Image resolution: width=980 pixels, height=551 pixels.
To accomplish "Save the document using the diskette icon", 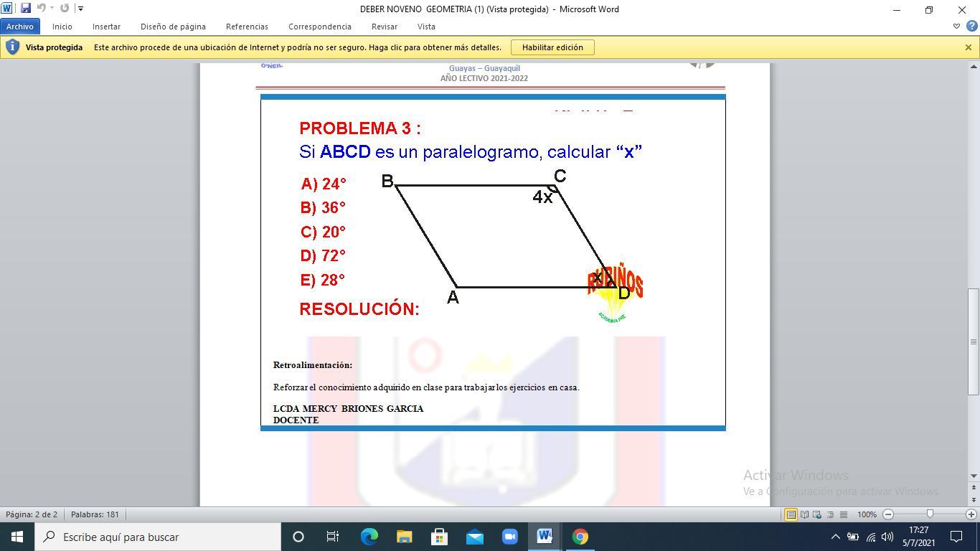I will click(x=26, y=9).
